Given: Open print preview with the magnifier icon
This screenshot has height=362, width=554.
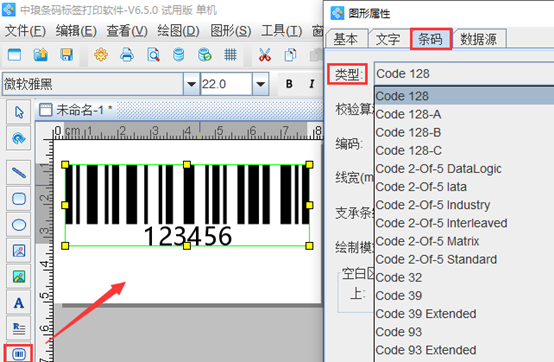Looking at the screenshot, I should pyautogui.click(x=153, y=55).
